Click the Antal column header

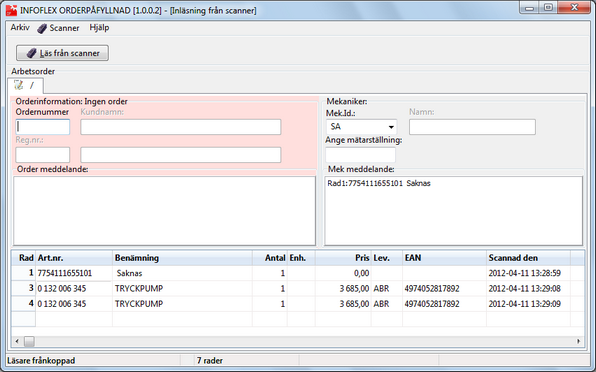pos(270,258)
